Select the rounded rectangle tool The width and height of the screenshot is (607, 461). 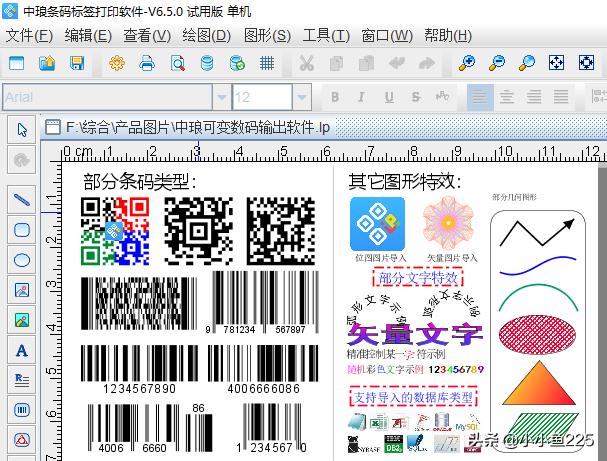(22, 229)
